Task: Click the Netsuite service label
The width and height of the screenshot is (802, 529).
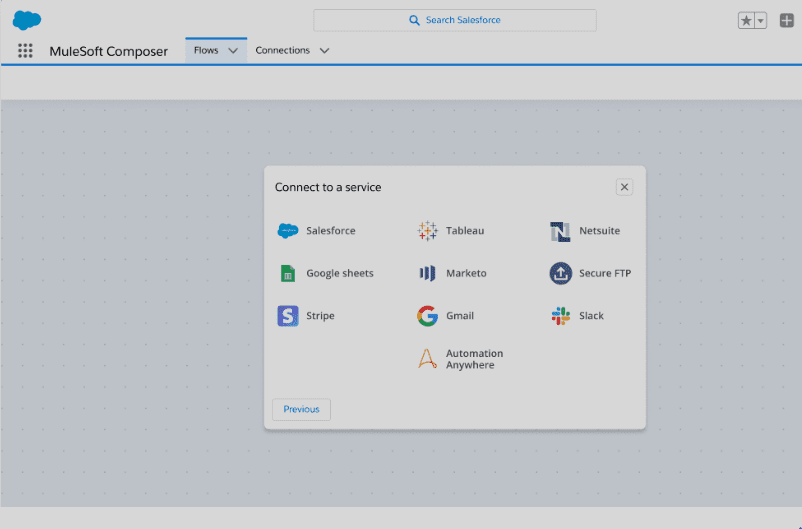Action: pos(599,231)
